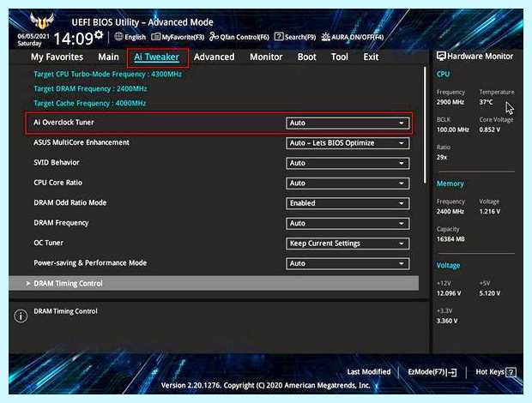Screen dimensions: 532x403
Task: Open the Boot tab
Action: click(x=306, y=57)
